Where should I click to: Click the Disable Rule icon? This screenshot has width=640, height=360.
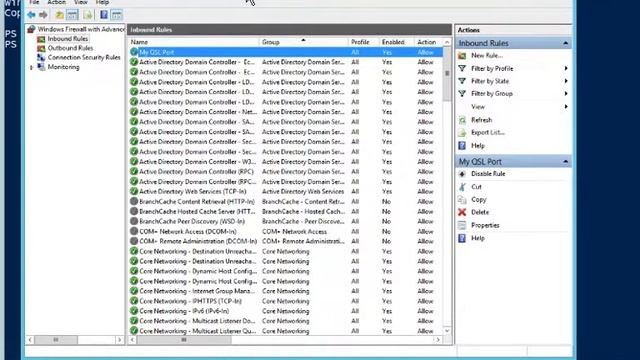point(462,174)
